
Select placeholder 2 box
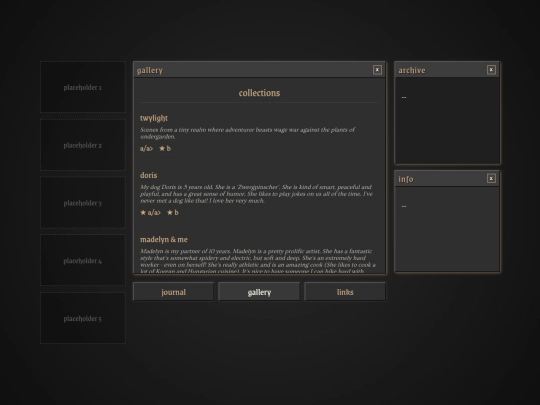83,145
